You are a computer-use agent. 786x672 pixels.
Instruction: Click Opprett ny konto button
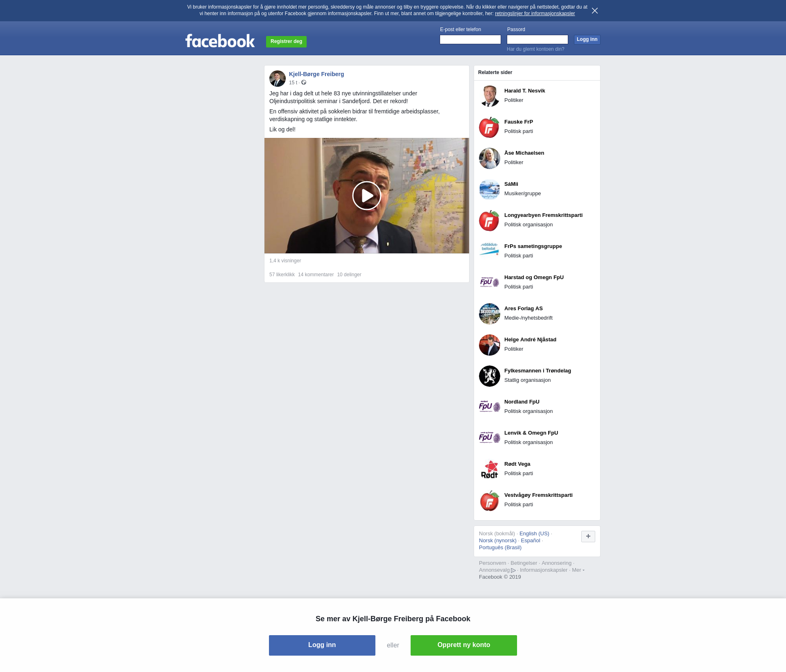[464, 645]
